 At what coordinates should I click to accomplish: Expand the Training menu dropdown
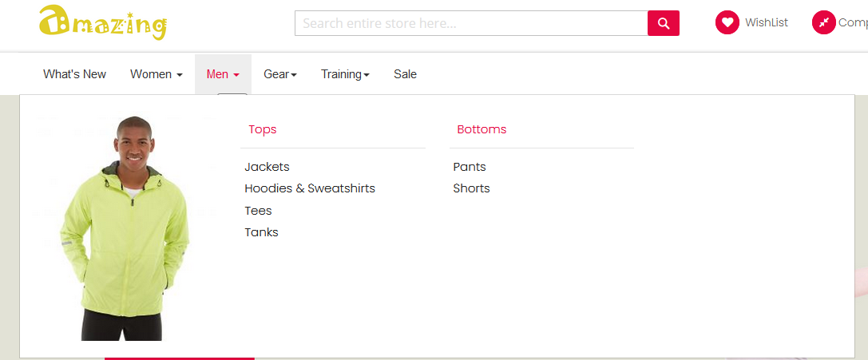click(x=346, y=74)
